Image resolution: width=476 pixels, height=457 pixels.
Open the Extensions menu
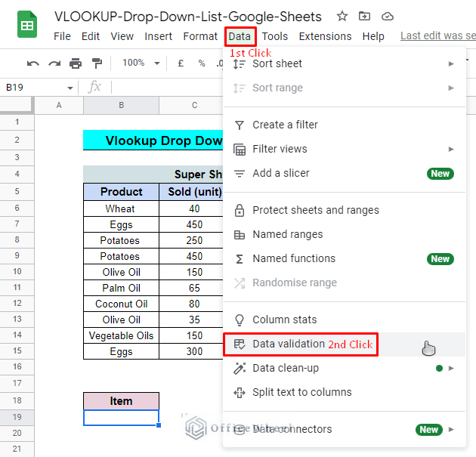click(325, 36)
